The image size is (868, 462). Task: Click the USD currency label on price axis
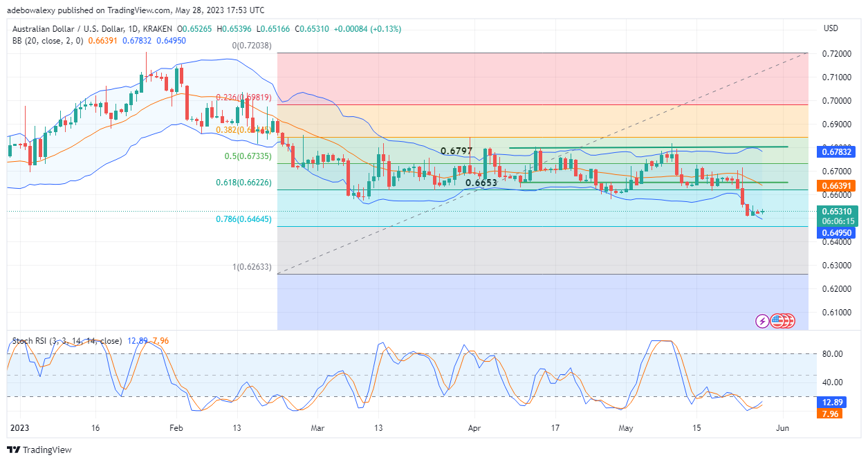[x=831, y=28]
